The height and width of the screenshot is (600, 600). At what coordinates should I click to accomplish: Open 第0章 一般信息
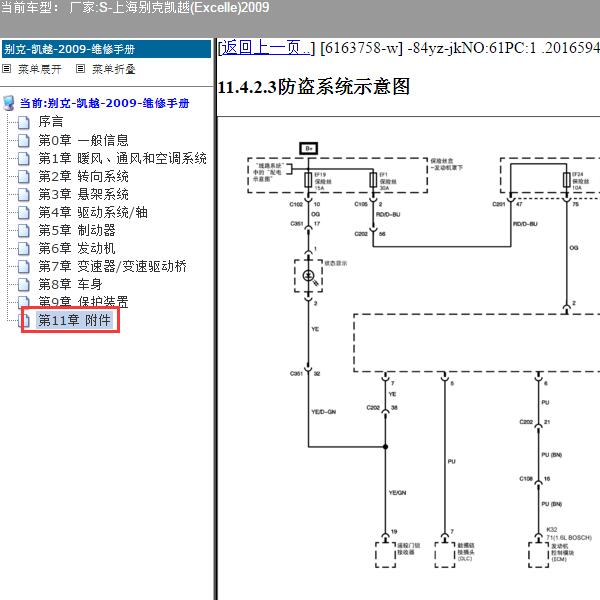83,140
